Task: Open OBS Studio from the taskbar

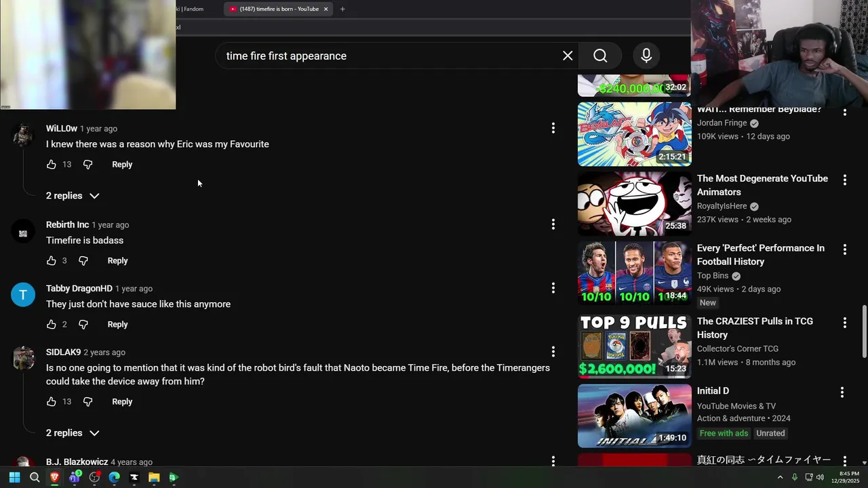Action: pos(94,477)
